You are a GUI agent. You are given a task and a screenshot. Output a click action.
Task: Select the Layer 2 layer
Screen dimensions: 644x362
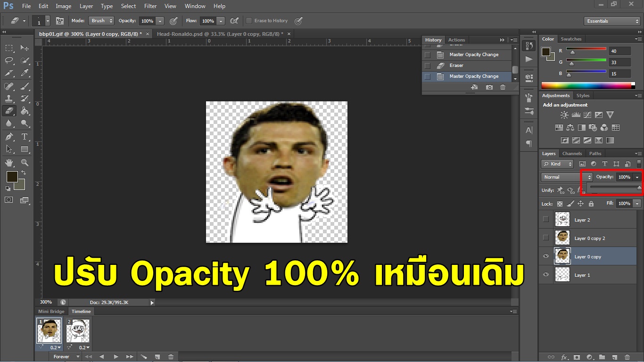click(588, 220)
